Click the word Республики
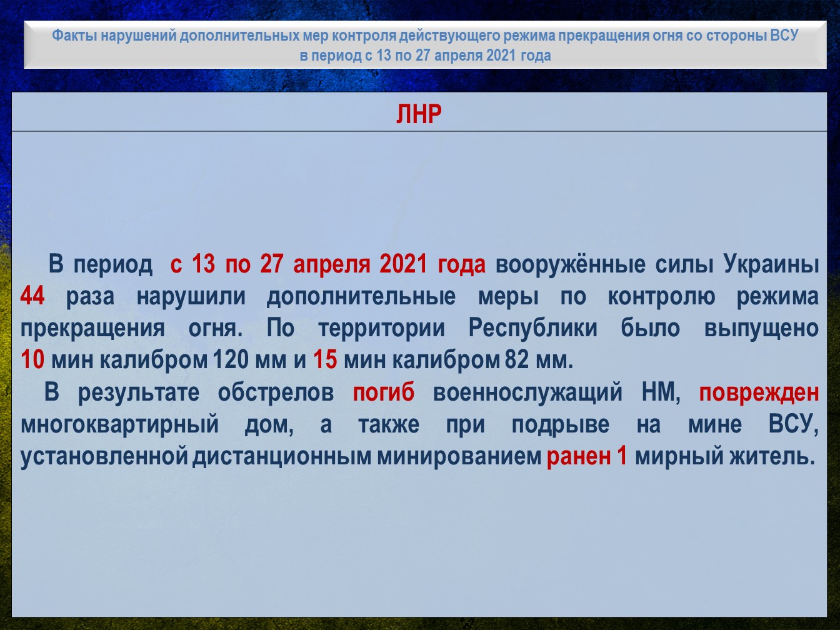Screen dimensions: 840x630 532,328
